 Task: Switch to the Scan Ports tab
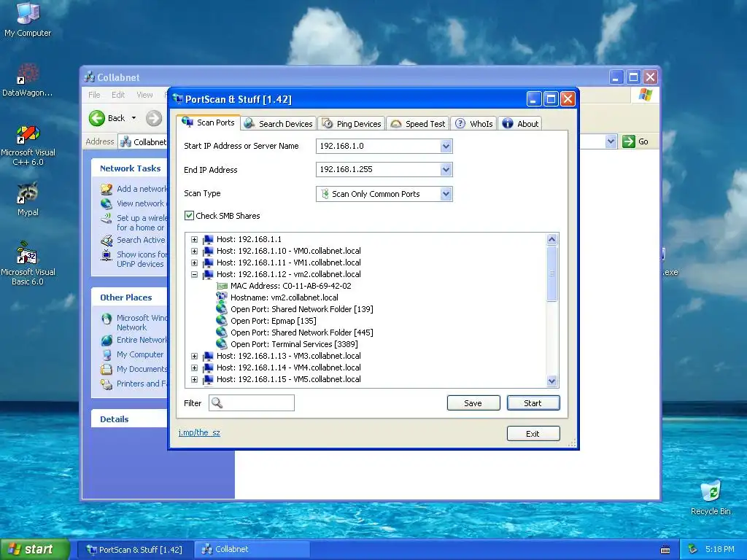tap(208, 122)
